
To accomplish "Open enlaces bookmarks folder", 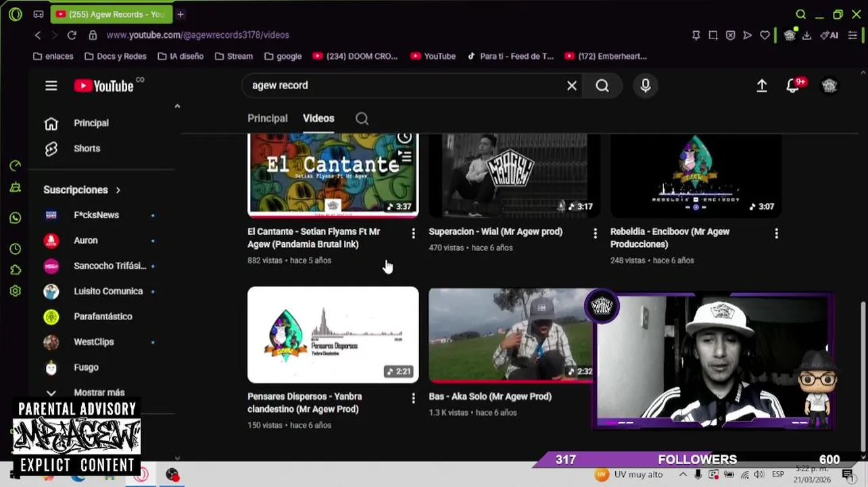I will click(53, 56).
